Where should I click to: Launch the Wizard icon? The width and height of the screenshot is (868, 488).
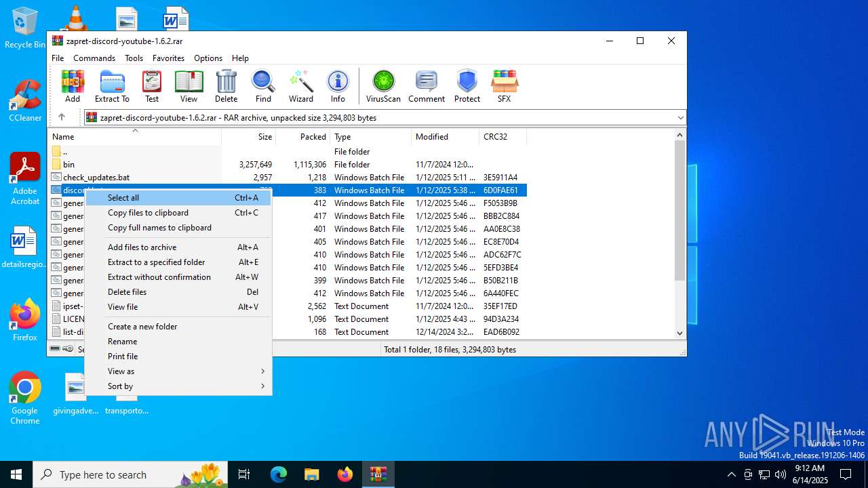[x=300, y=86]
